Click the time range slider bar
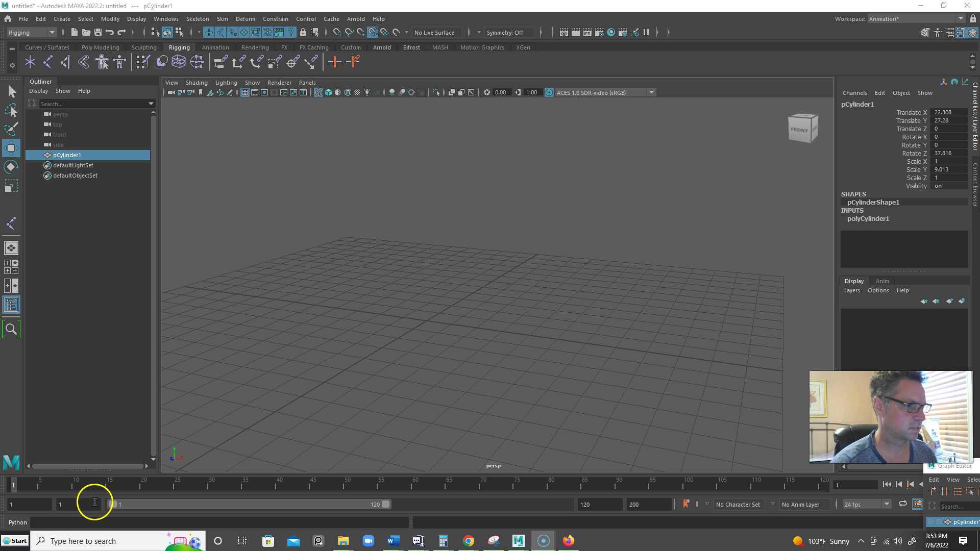Image resolution: width=980 pixels, height=551 pixels. (x=249, y=504)
